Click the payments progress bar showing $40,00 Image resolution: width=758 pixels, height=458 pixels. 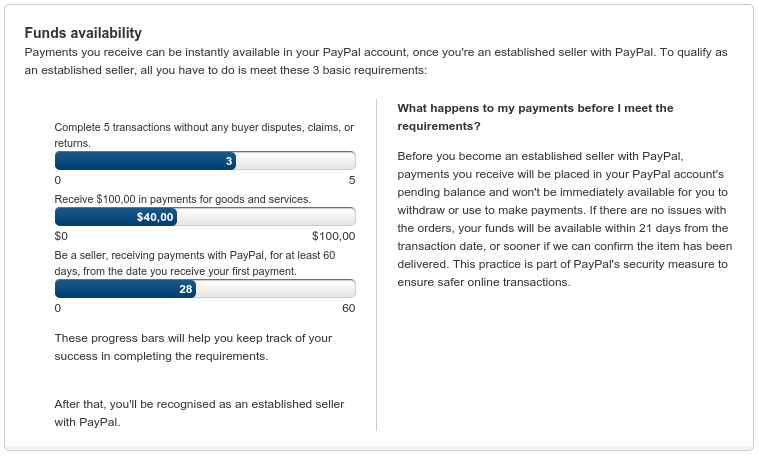coord(116,217)
